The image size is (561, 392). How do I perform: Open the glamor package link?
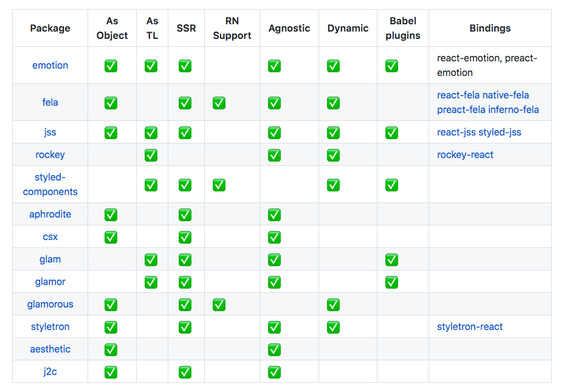coord(50,281)
